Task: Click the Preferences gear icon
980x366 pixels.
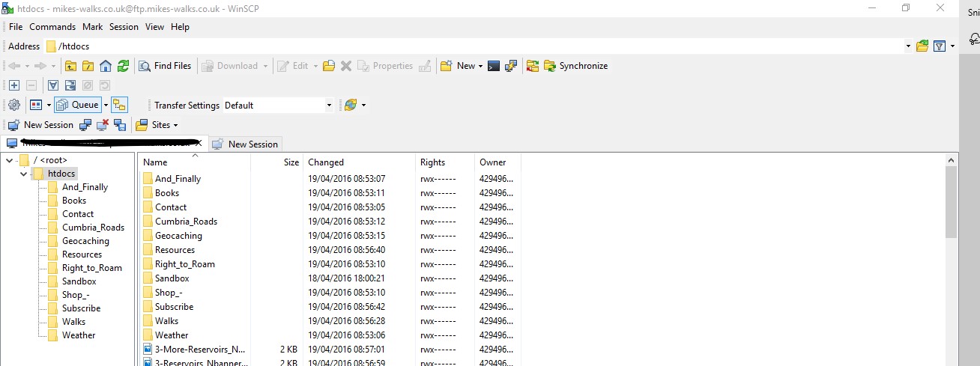Action: 13,105
